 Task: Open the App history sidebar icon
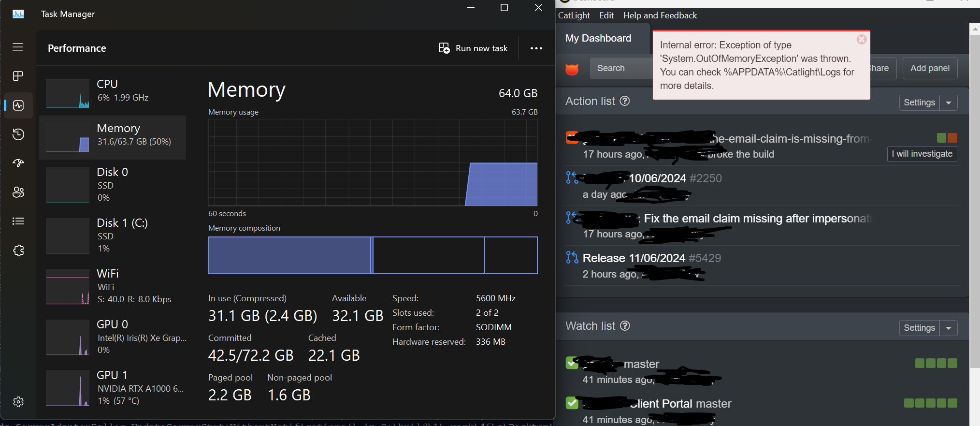coord(18,134)
